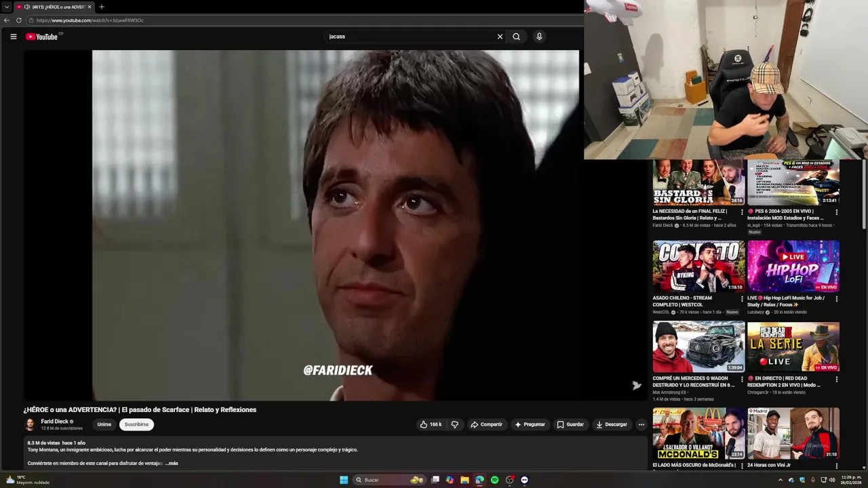Open options menu for Mercedes G Wagon video
This screenshot has width=868, height=488.
742,380
